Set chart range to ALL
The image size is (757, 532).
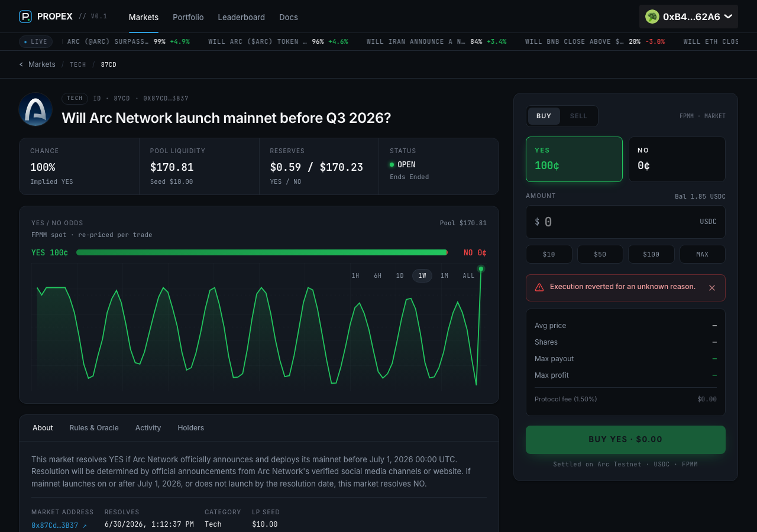pyautogui.click(x=468, y=276)
